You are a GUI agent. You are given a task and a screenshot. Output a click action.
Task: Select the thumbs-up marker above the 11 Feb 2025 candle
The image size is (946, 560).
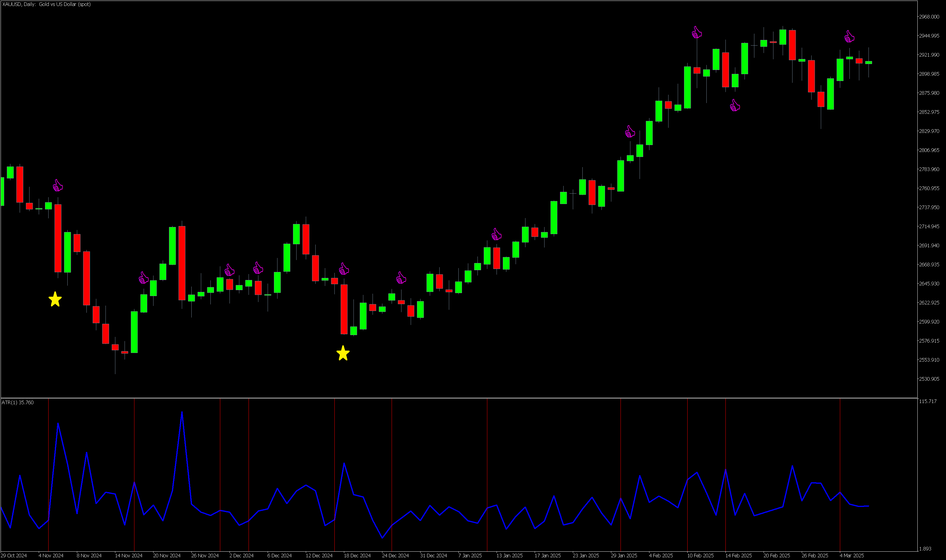click(697, 32)
